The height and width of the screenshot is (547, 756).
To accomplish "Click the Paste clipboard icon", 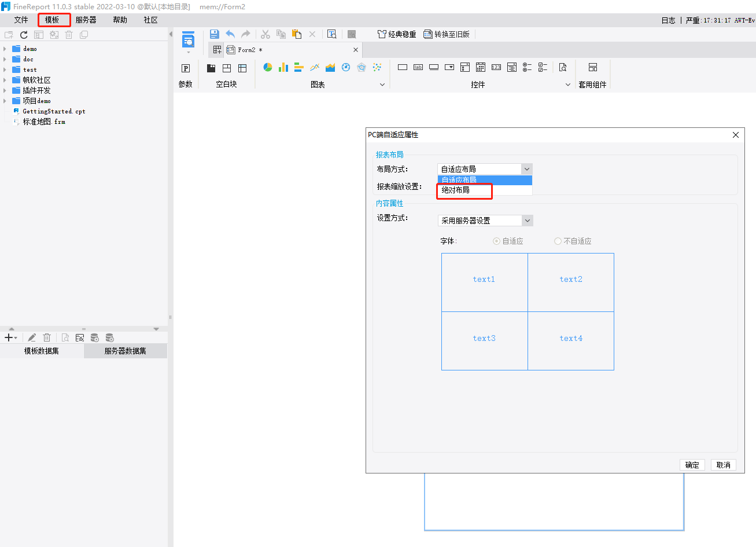I will point(297,34).
